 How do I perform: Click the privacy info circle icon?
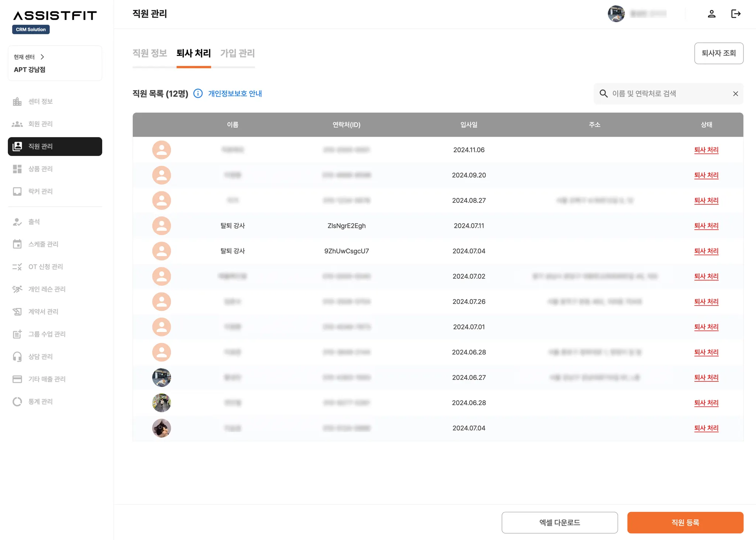[198, 93]
